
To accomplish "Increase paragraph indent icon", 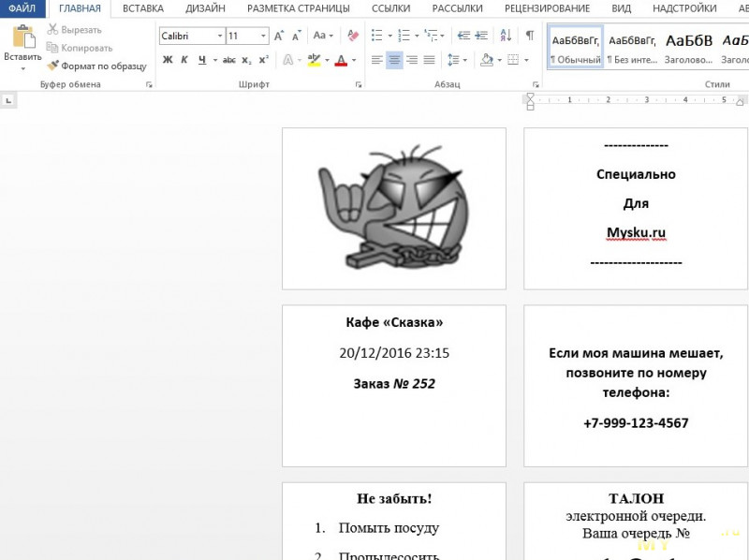I will (481, 36).
